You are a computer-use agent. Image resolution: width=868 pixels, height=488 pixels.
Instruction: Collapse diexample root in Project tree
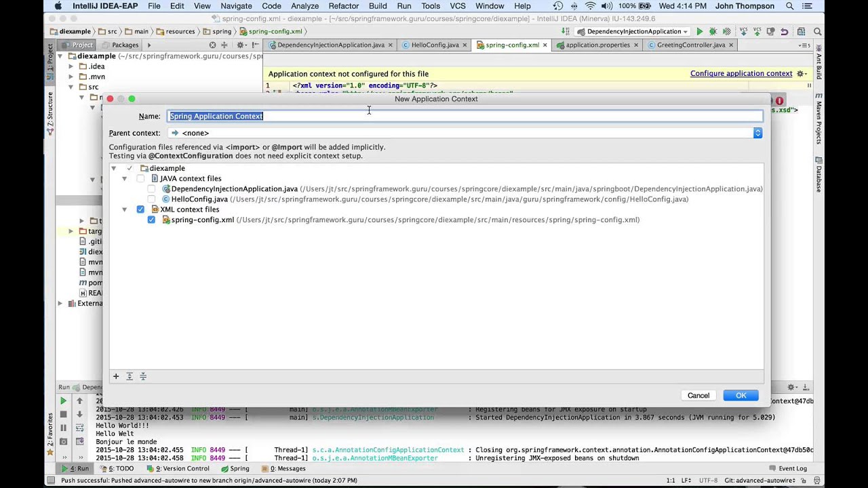60,56
